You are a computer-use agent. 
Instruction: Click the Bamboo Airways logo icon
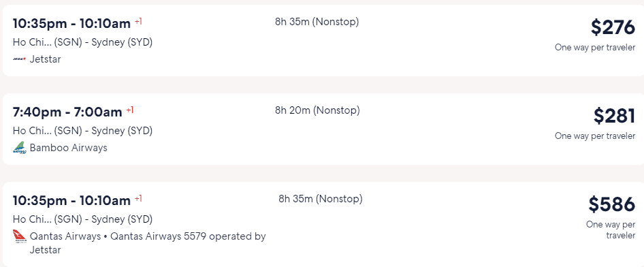tap(19, 148)
